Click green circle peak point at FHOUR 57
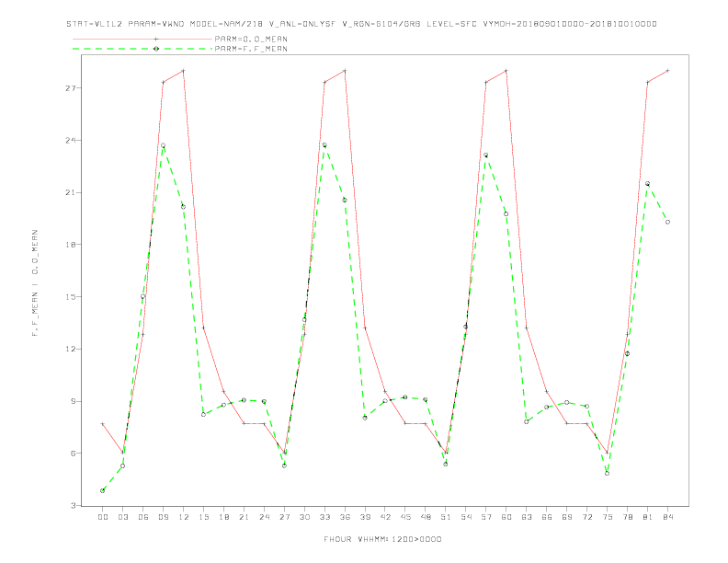Screen dimensions: 728x563 click(486, 155)
